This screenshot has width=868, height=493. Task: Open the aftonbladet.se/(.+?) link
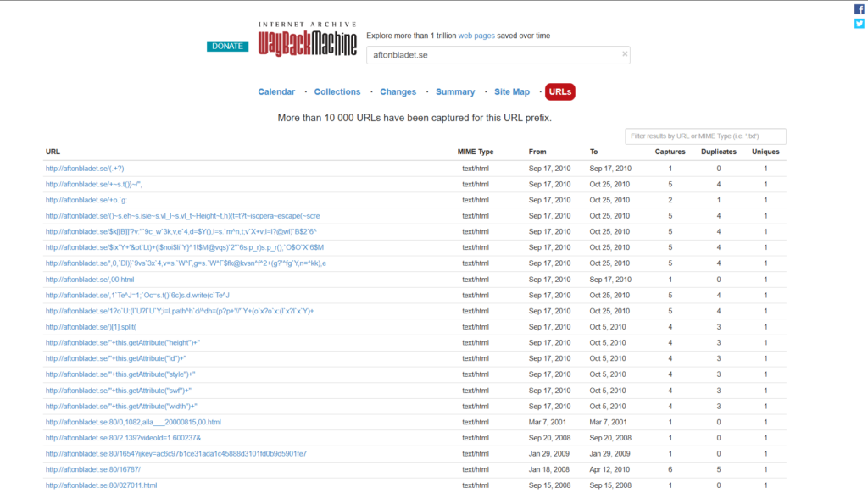[85, 169]
